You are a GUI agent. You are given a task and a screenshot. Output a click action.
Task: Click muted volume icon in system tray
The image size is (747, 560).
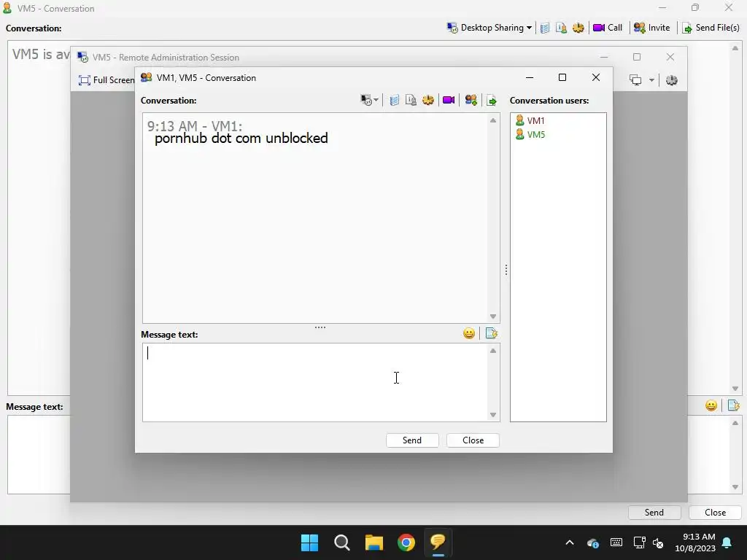coord(658,542)
